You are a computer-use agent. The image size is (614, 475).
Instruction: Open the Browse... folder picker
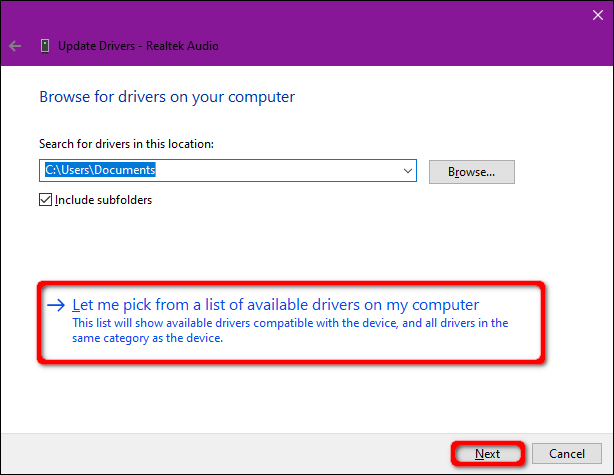(x=471, y=172)
